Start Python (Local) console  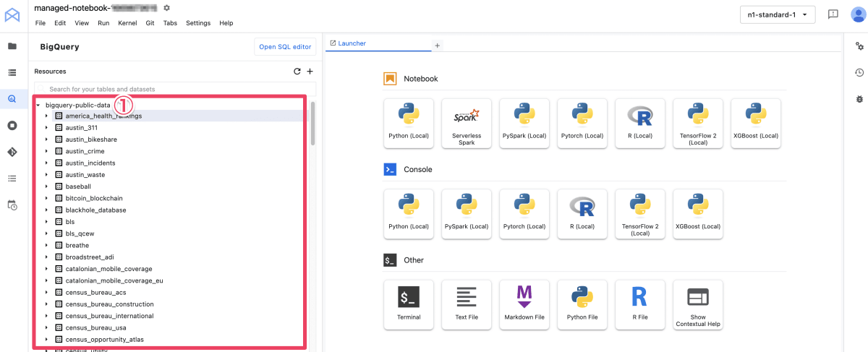click(409, 214)
